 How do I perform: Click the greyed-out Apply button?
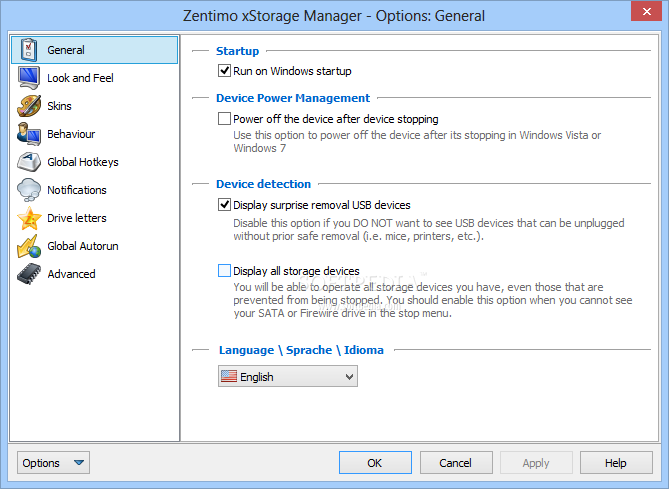(536, 463)
